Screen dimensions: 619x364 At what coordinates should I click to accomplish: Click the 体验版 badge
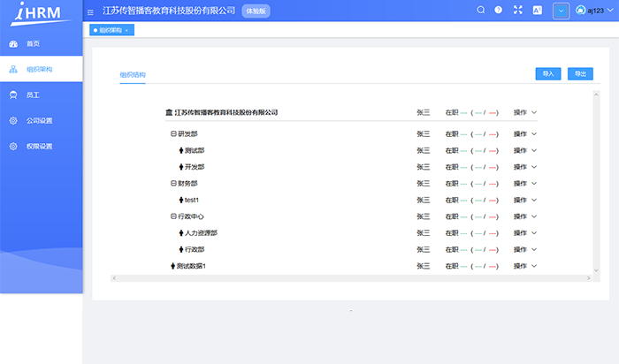click(256, 11)
